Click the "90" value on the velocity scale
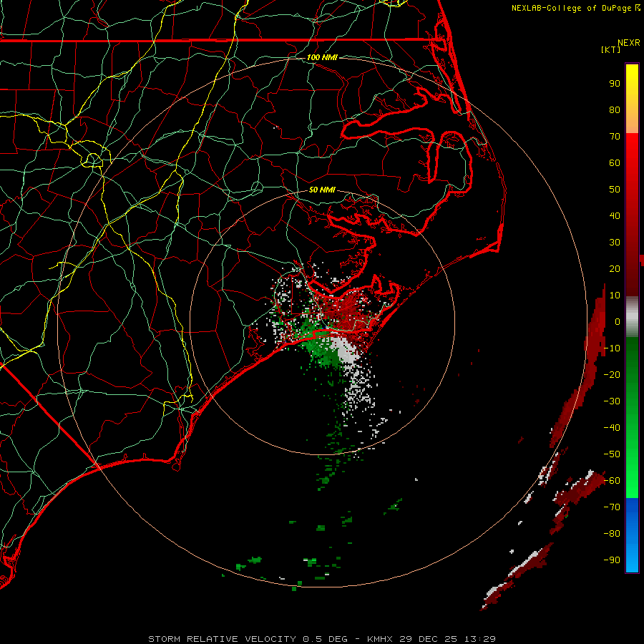 tap(615, 84)
